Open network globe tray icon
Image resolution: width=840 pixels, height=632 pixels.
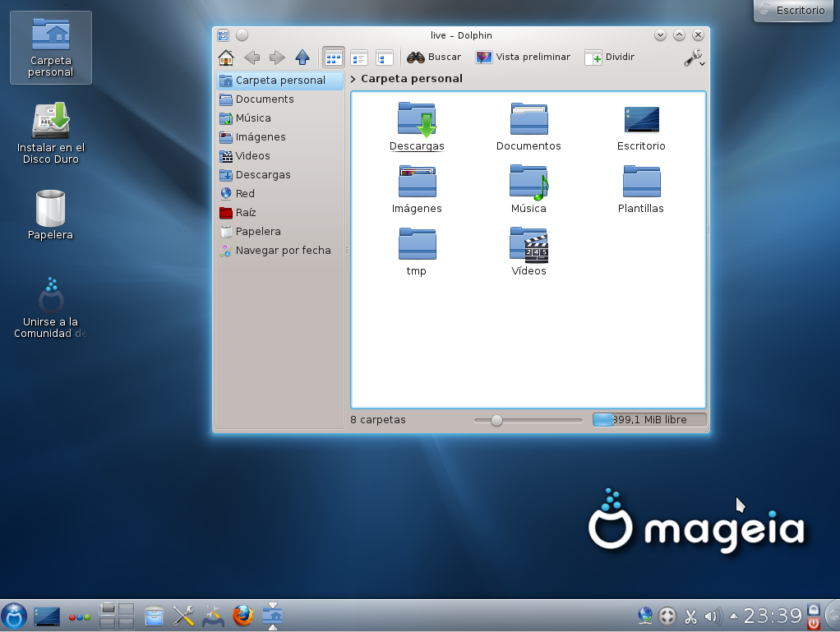[645, 616]
